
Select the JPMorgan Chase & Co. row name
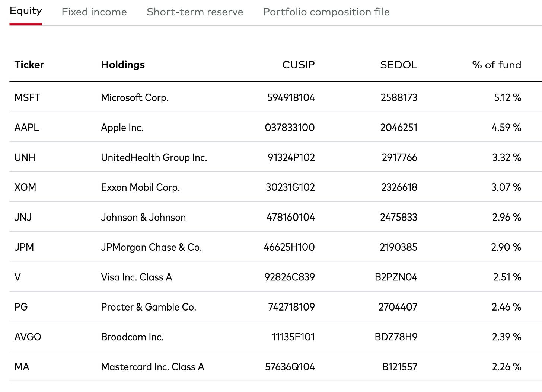click(151, 247)
